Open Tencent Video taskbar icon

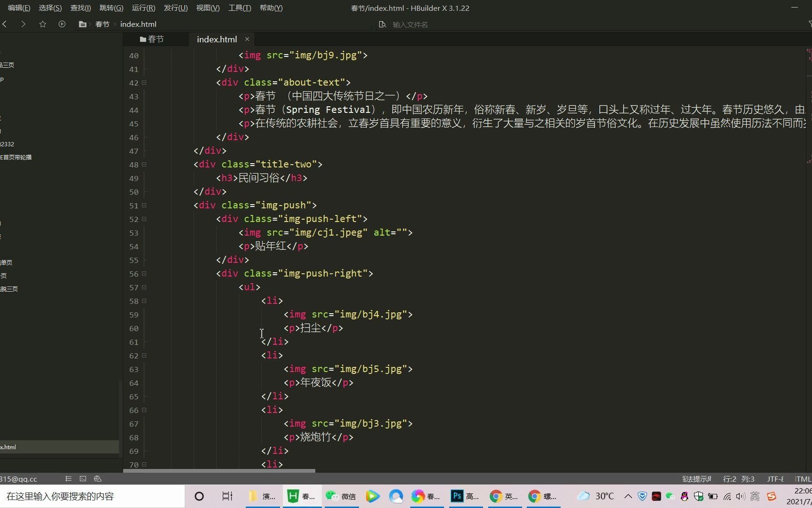[x=373, y=496]
